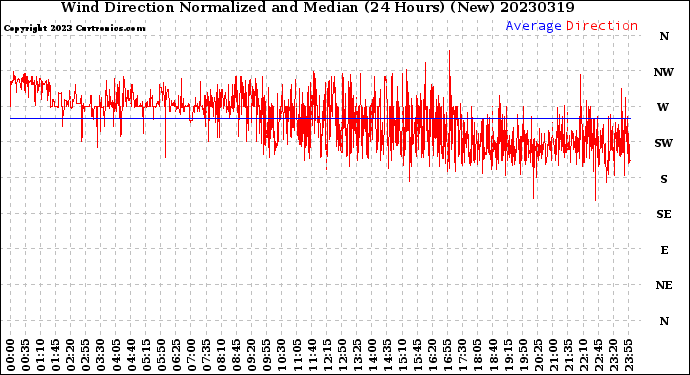Click the 'W' axis label

tap(663, 107)
